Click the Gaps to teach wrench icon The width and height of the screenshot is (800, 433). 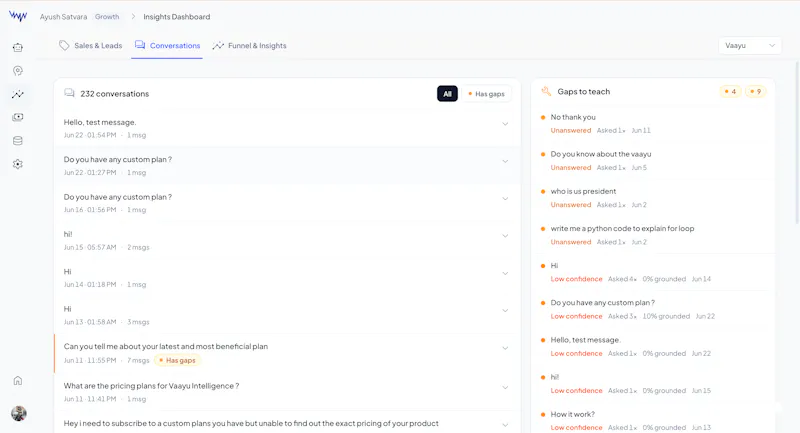(x=546, y=91)
